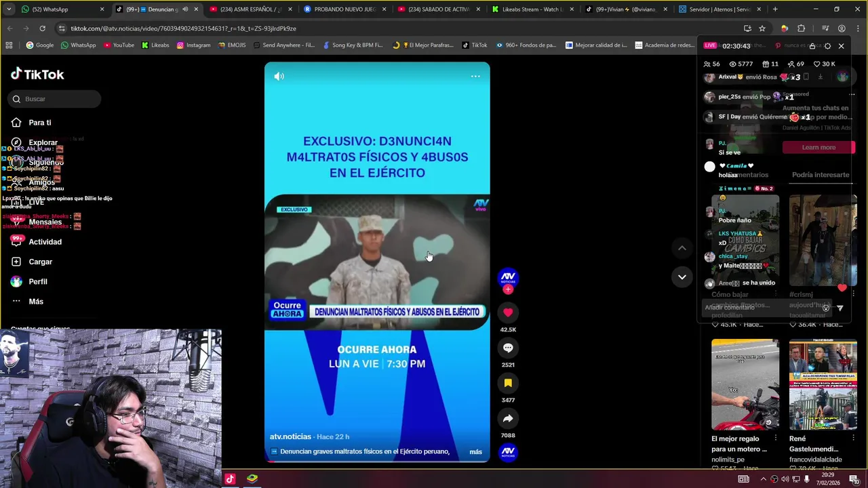868x488 pixels.
Task: Open the Song Key & BPM bookmark
Action: (353, 45)
